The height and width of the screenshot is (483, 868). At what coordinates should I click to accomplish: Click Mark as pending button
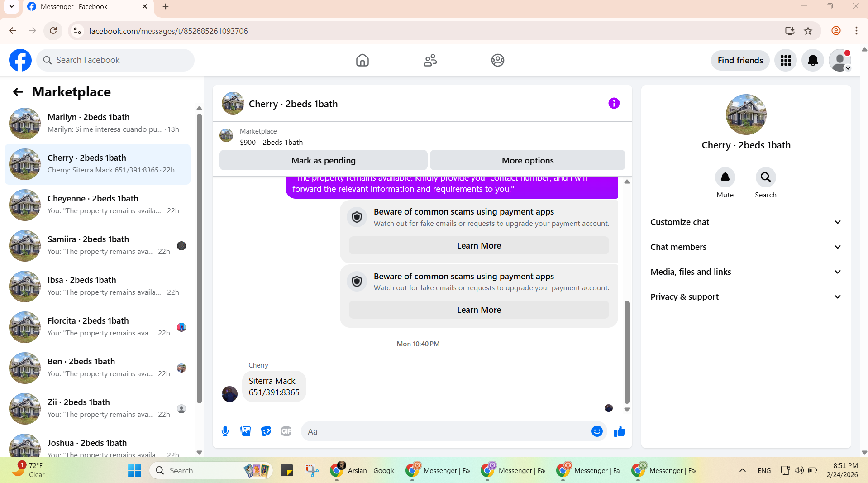323,160
